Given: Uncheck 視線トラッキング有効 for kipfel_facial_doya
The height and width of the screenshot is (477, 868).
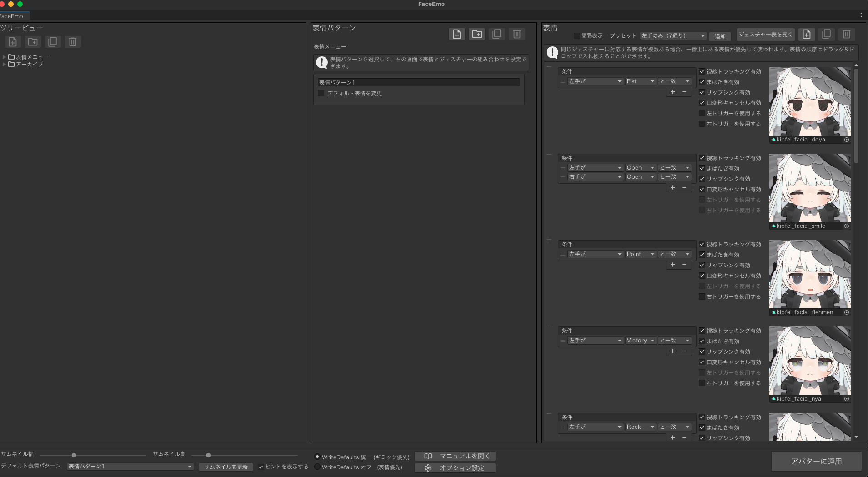Looking at the screenshot, I should click(x=702, y=71).
